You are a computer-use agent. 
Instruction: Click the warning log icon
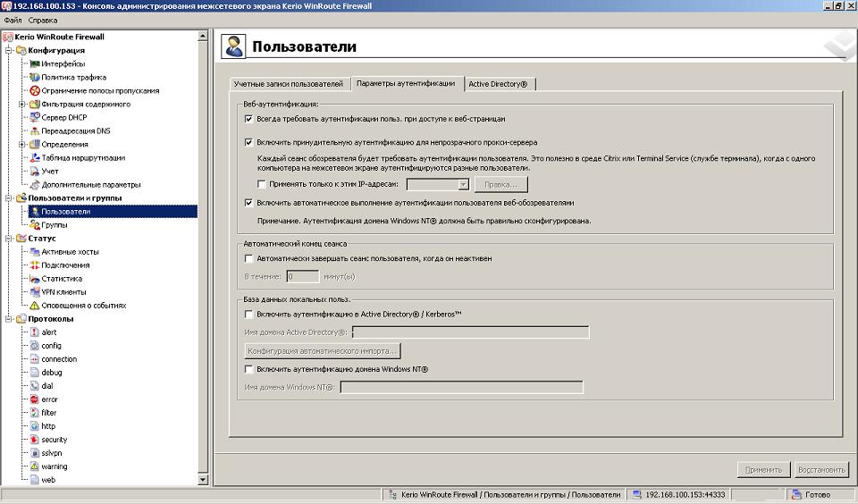35,466
